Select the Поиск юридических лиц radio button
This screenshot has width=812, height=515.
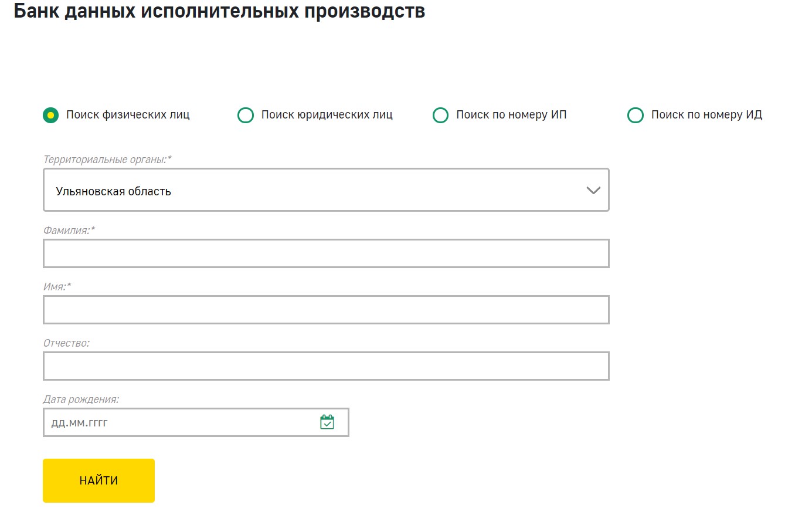click(x=246, y=115)
